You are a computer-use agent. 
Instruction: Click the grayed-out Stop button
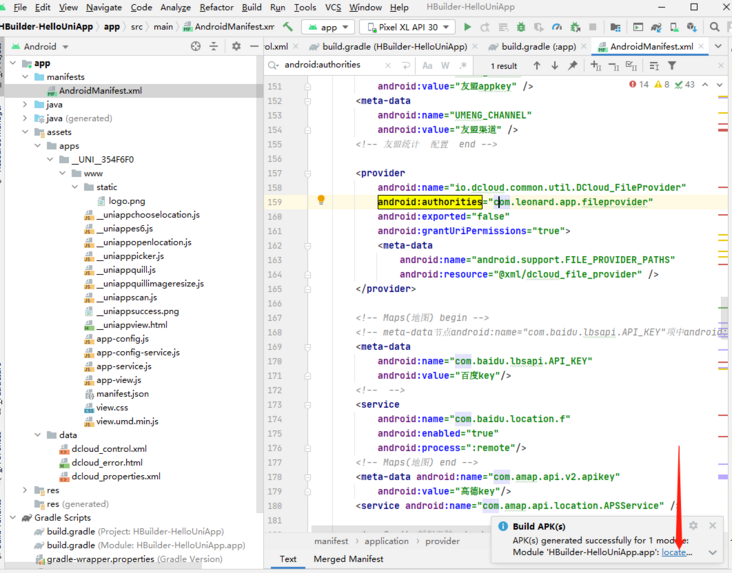pyautogui.click(x=592, y=27)
